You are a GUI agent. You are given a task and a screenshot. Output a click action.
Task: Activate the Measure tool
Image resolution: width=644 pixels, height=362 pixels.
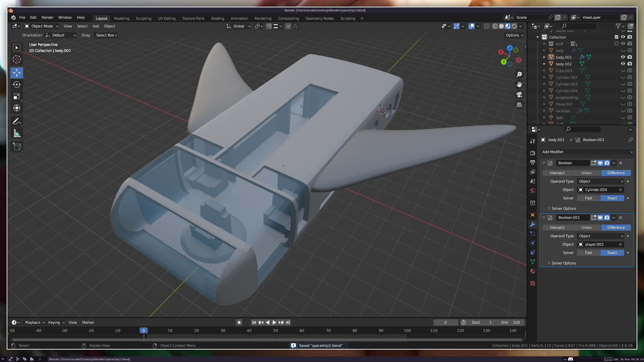[x=17, y=134]
